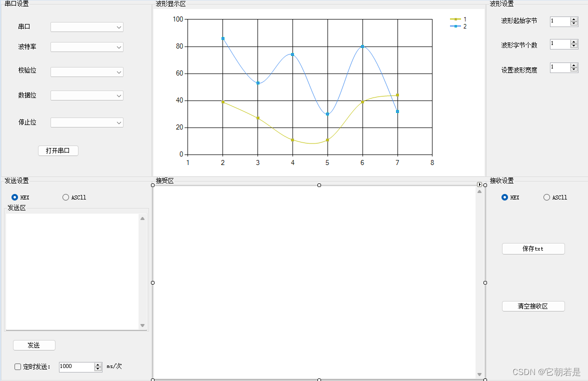Click into the 发送区 text area

pyautogui.click(x=72, y=272)
